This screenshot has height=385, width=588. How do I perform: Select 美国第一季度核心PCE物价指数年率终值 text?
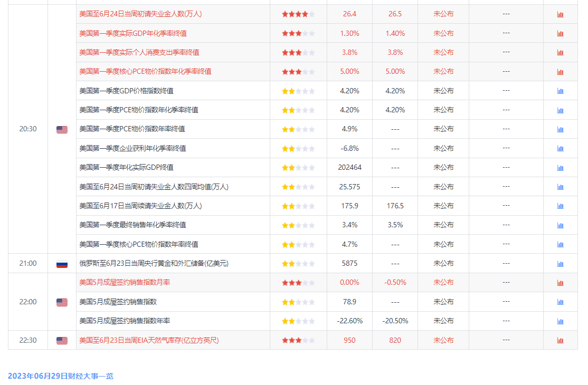coord(139,244)
